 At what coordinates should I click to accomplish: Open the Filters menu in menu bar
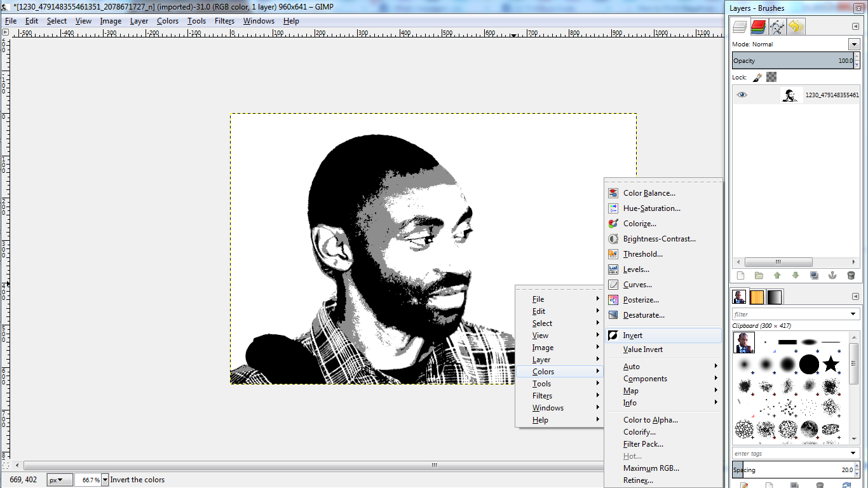click(224, 21)
